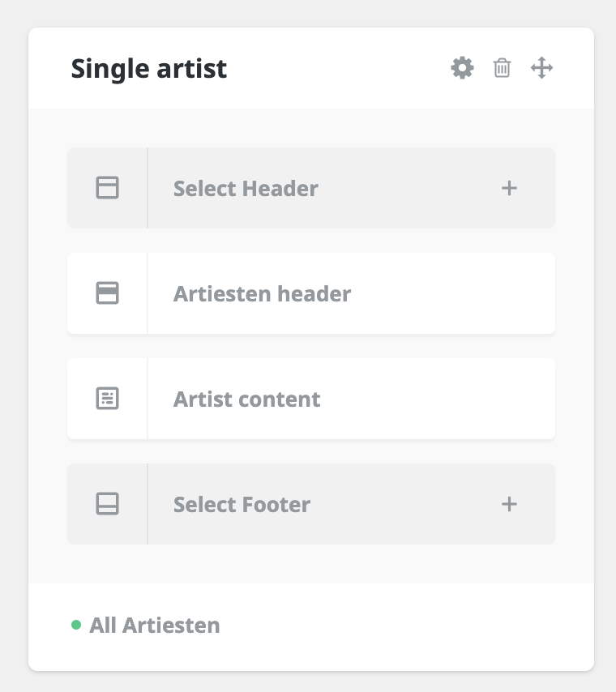The width and height of the screenshot is (616, 692).
Task: Click the footer layout icon beside Select Footer
Action: click(107, 503)
